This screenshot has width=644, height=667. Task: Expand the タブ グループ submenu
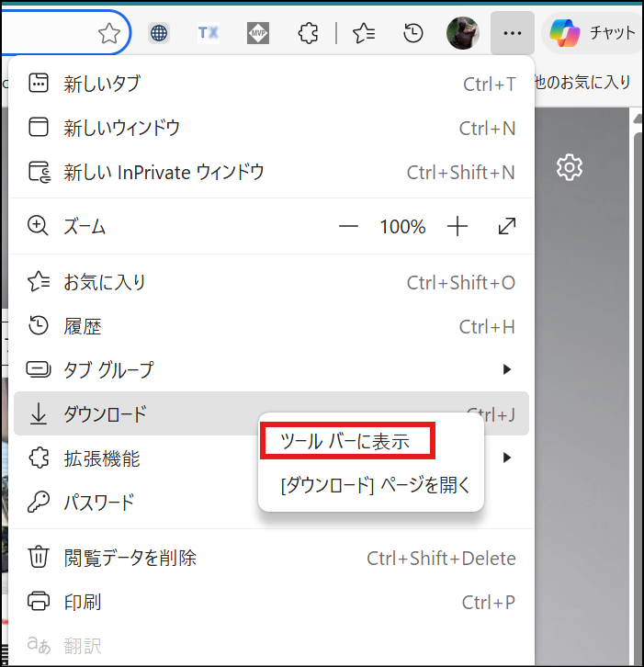point(271,369)
